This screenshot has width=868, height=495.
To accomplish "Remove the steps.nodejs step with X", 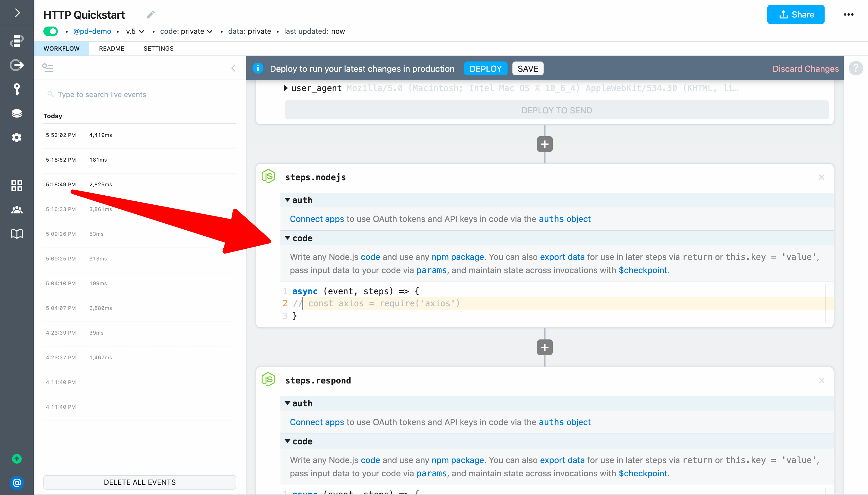I will (x=821, y=177).
